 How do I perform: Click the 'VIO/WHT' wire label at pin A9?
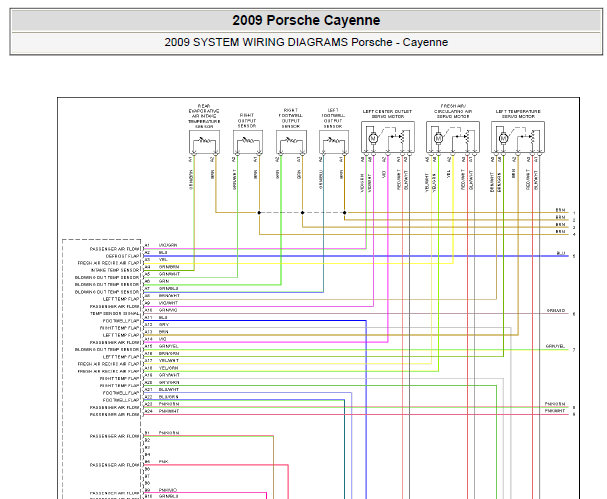[168, 303]
